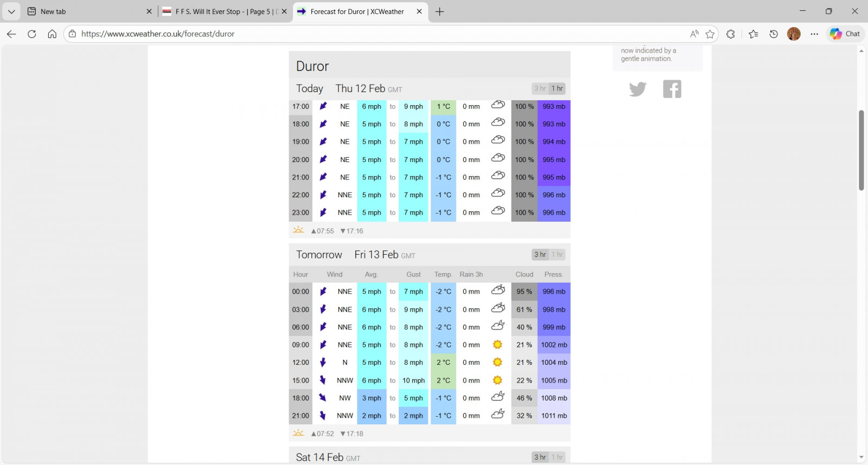Switch to F F S. Will It Ever Stop tab
The image size is (868, 465).
(x=222, y=11)
